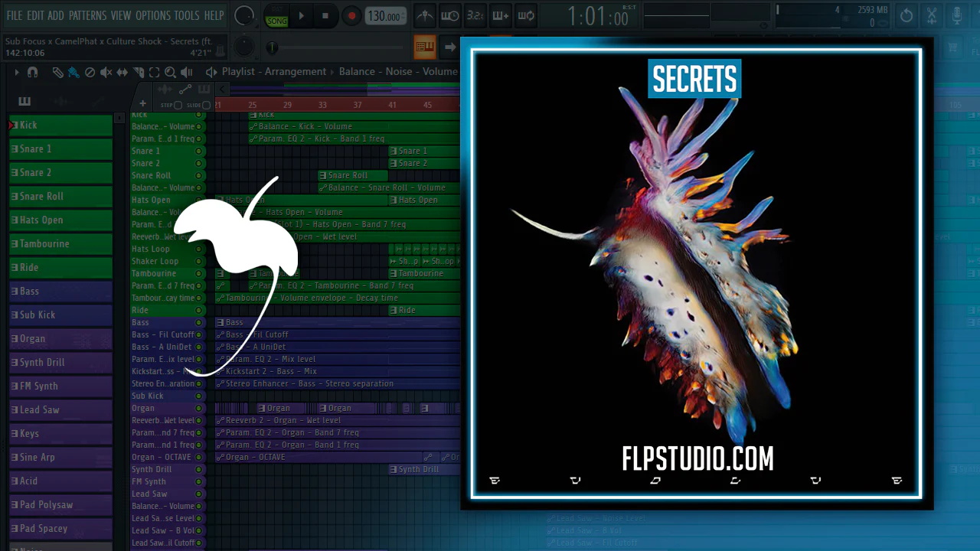Open the TOOLS menu

(x=187, y=15)
